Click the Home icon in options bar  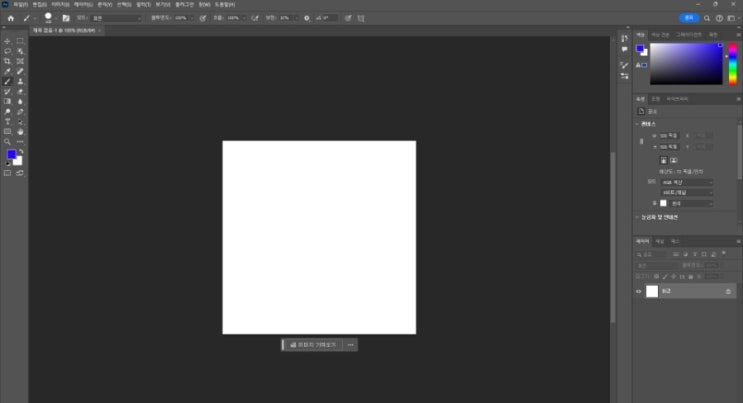point(10,18)
